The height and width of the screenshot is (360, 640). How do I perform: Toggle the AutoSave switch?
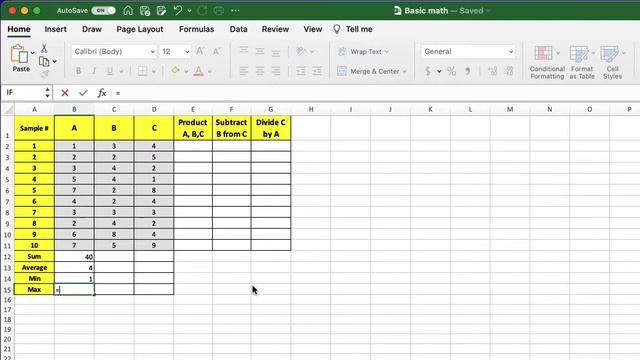pyautogui.click(x=103, y=11)
